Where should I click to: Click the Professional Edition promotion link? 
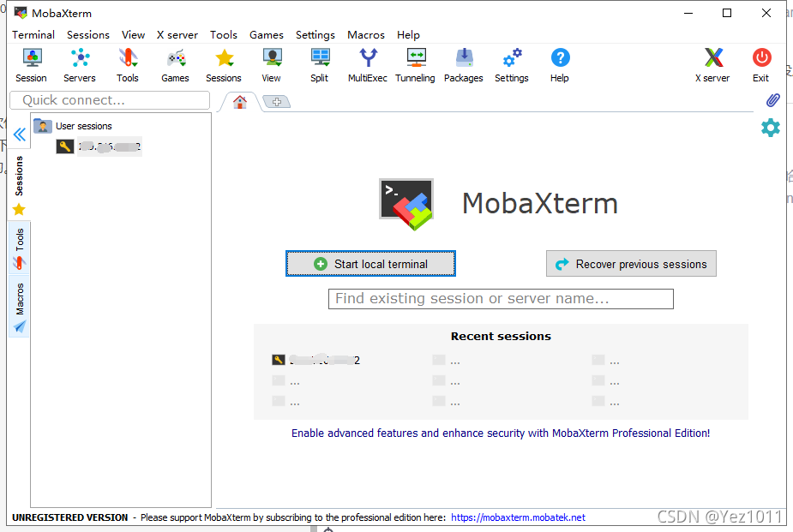click(x=501, y=433)
